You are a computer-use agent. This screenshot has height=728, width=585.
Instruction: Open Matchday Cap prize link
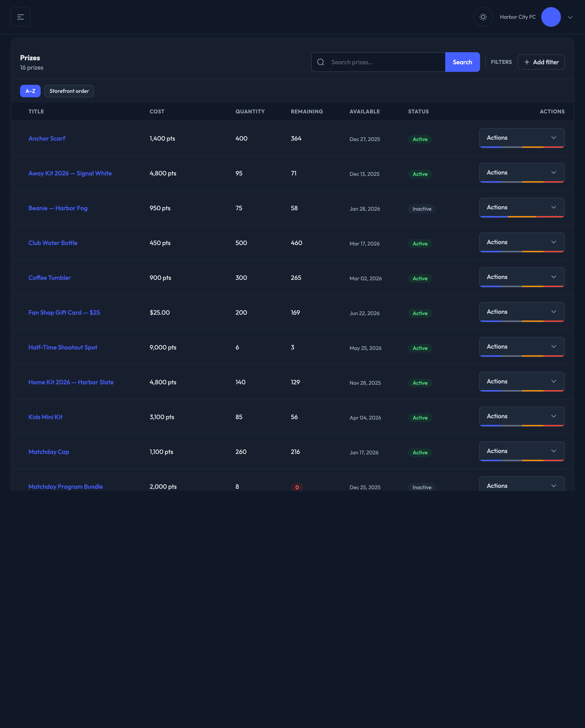[x=49, y=452]
